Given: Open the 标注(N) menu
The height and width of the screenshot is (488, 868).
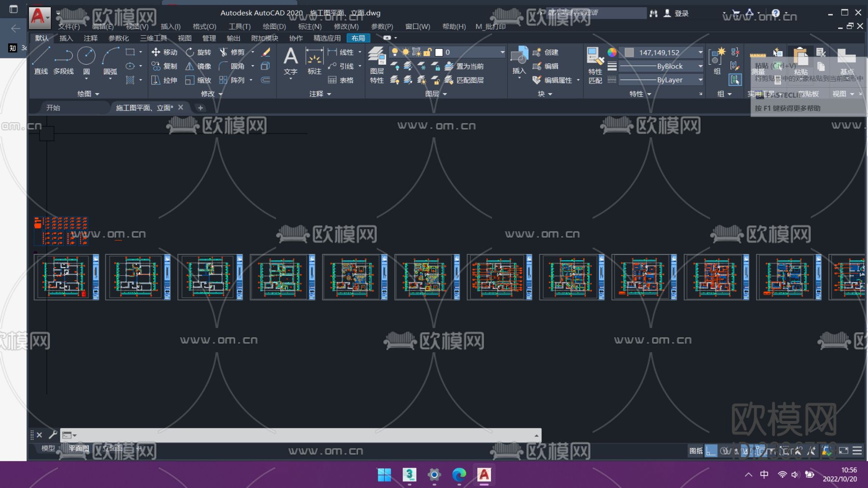Looking at the screenshot, I should [310, 27].
